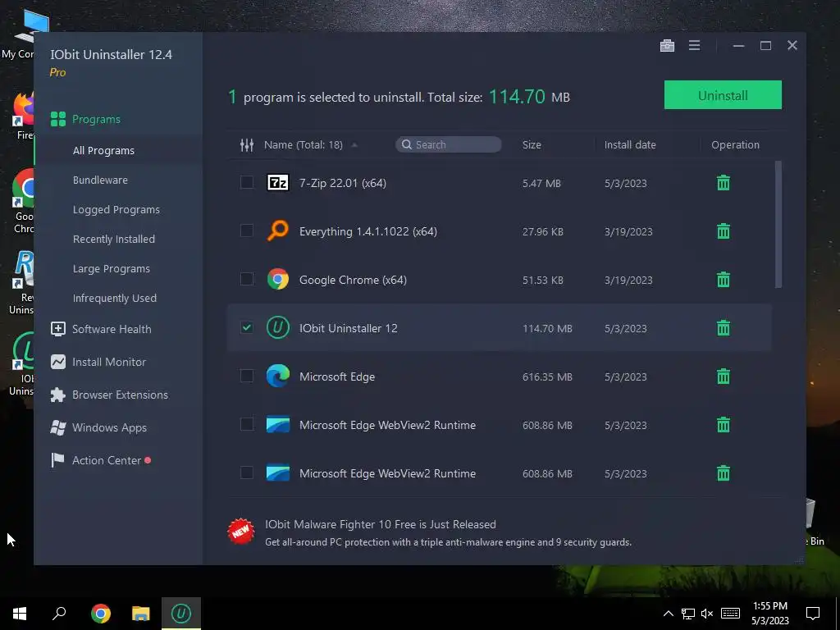Open Chrome from the taskbar
This screenshot has height=630, width=840.
(x=100, y=614)
